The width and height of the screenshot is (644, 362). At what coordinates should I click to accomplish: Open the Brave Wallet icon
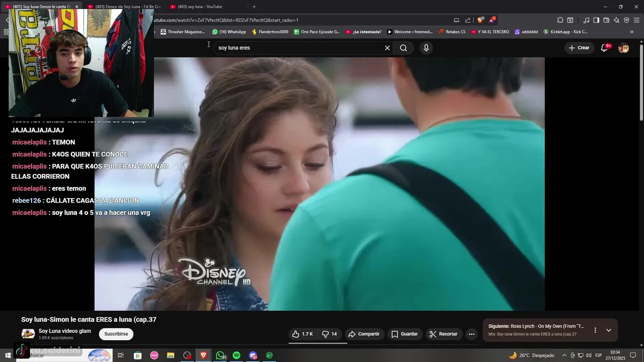click(606, 20)
